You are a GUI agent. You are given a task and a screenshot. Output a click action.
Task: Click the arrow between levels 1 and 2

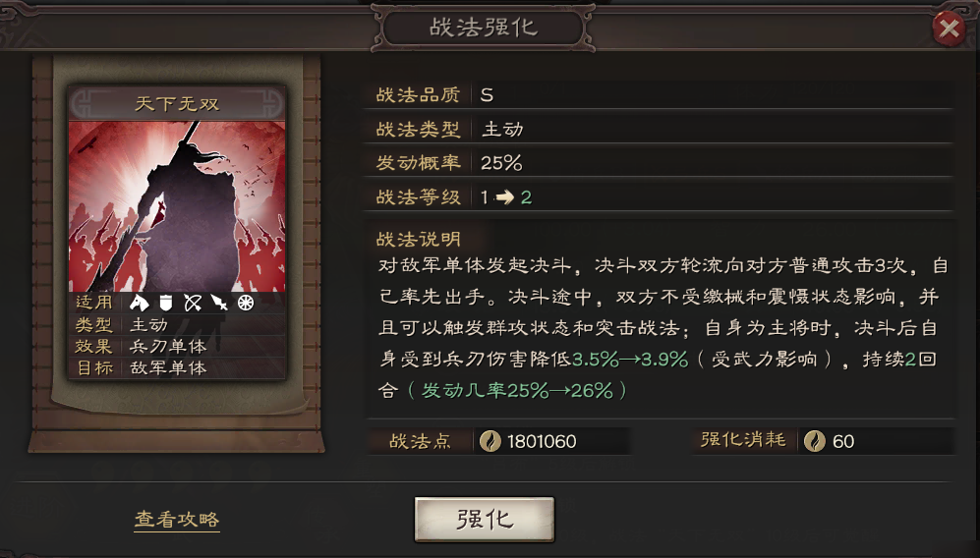tap(504, 197)
